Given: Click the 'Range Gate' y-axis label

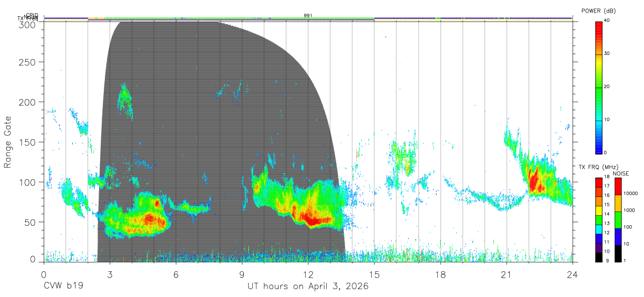Looking at the screenshot, I should [8, 142].
